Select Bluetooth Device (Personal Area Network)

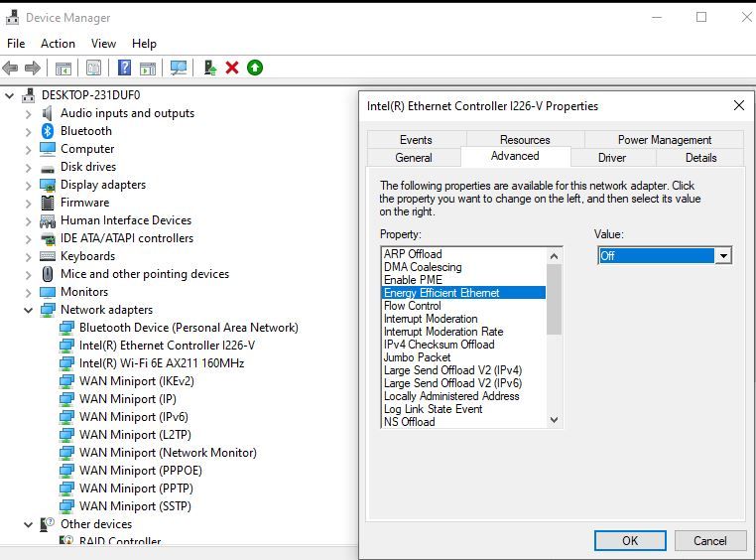click(x=189, y=328)
